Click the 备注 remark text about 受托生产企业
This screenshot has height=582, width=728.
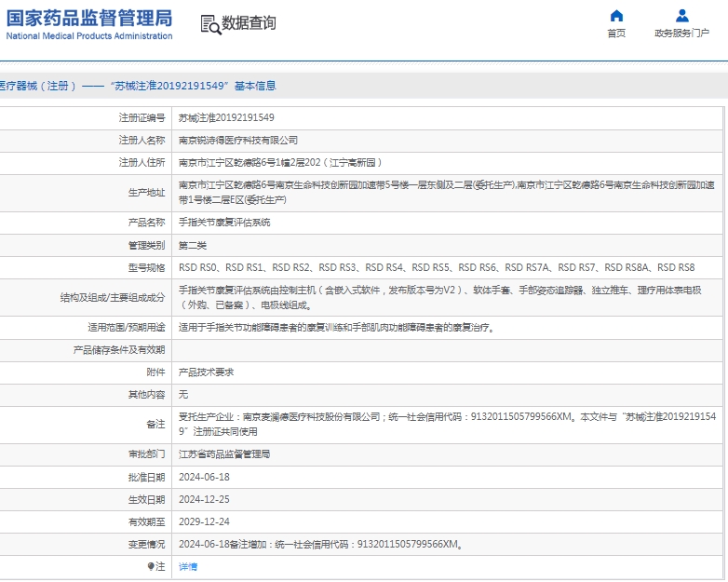click(447, 424)
